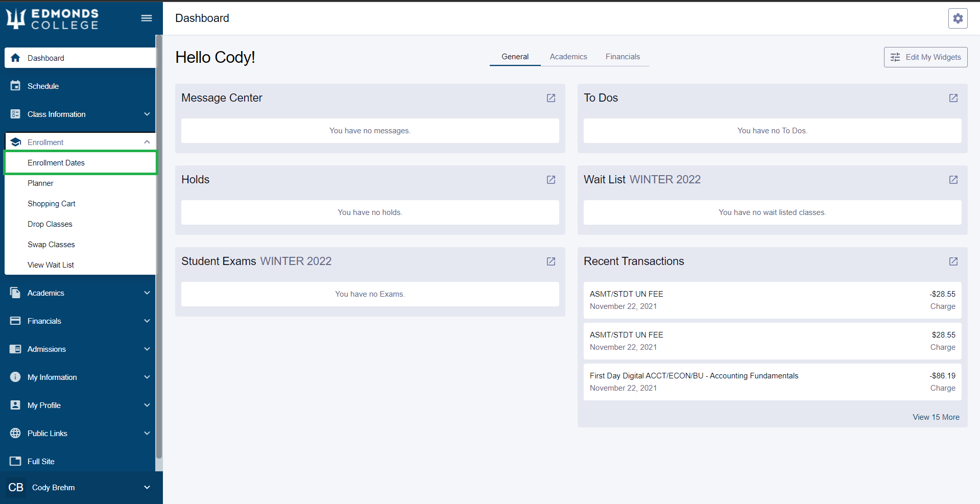Open Holds widget external link icon

click(551, 180)
